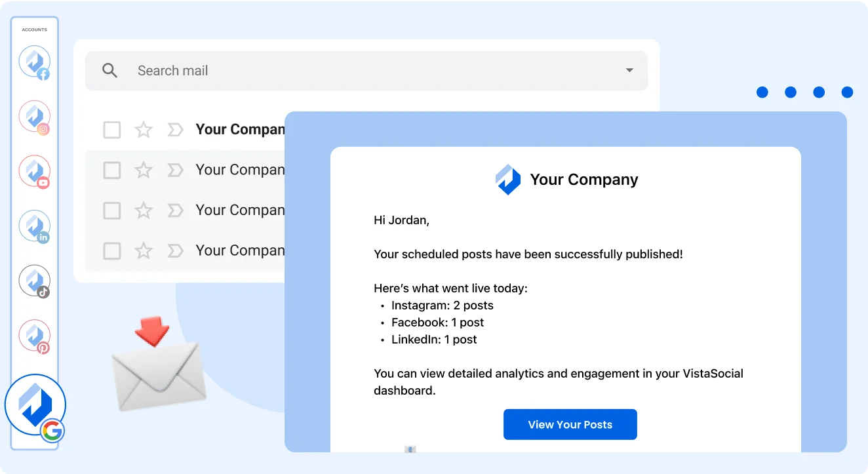
Task: Select the Facebook-linked account in the sidebar
Action: (x=34, y=61)
